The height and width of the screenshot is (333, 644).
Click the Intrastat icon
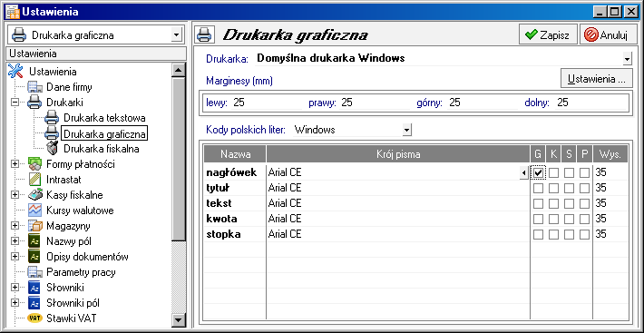pos(35,180)
